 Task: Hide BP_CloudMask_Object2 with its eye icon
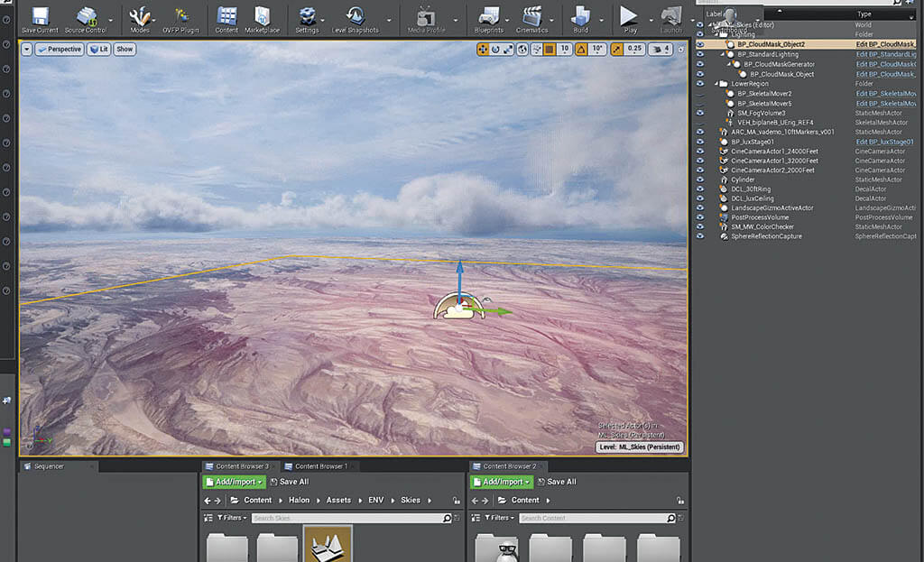(700, 44)
